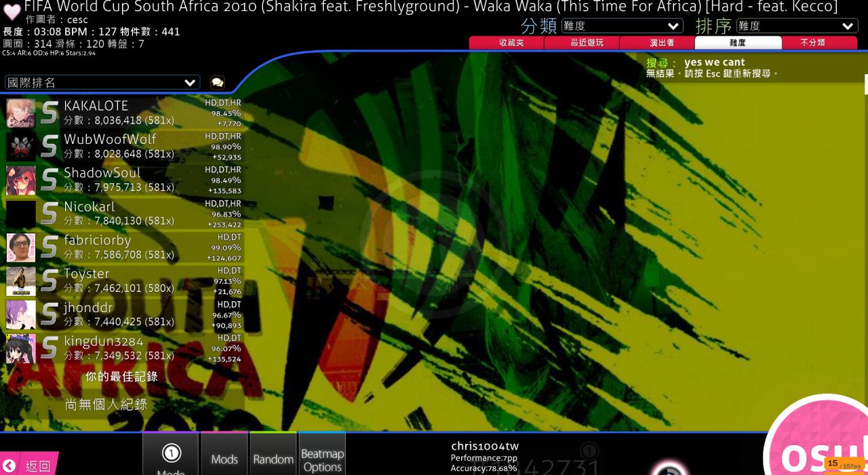The width and height of the screenshot is (868, 475).
Task: Expand the 排序 sort dropdown
Action: tap(797, 26)
